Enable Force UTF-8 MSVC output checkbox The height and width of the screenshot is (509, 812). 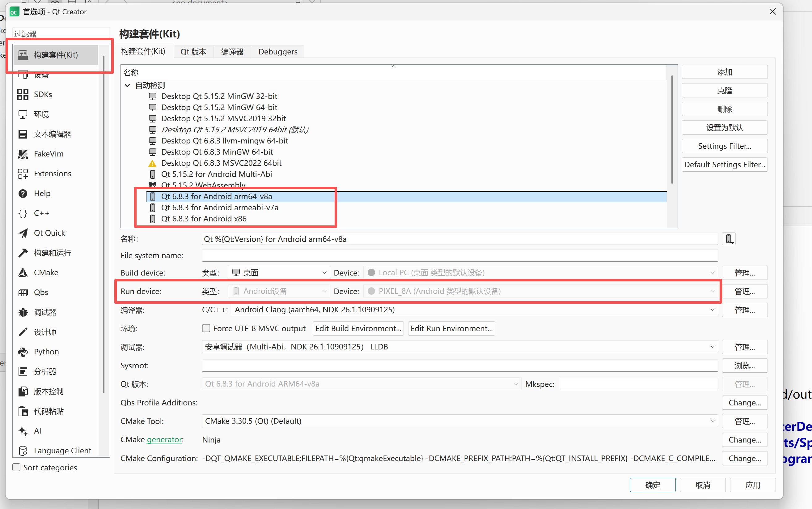pyautogui.click(x=206, y=328)
